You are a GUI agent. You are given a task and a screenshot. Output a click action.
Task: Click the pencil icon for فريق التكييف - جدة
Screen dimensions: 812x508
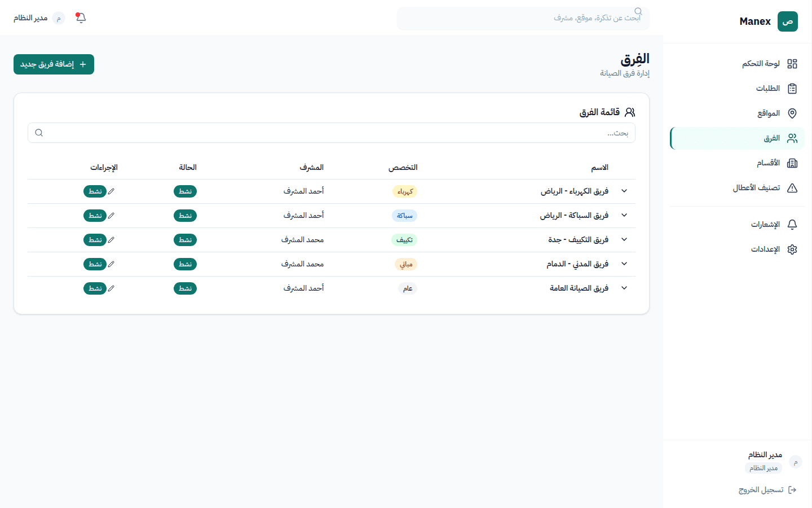coord(111,240)
